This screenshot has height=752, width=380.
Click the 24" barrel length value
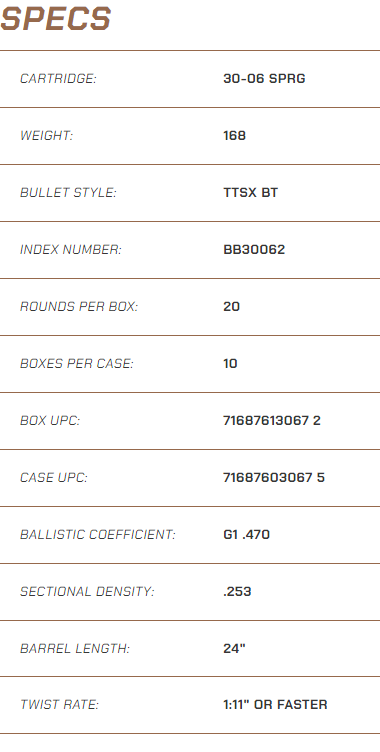pyautogui.click(x=234, y=649)
